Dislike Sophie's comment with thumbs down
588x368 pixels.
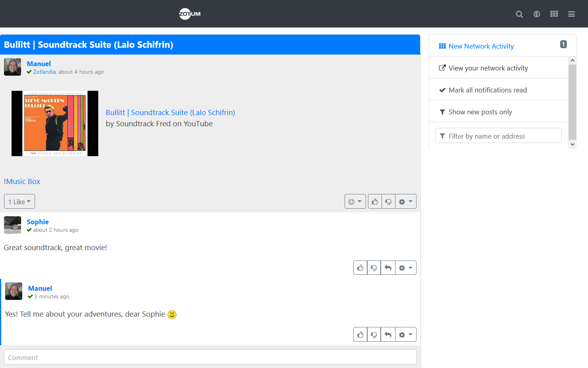(x=374, y=268)
